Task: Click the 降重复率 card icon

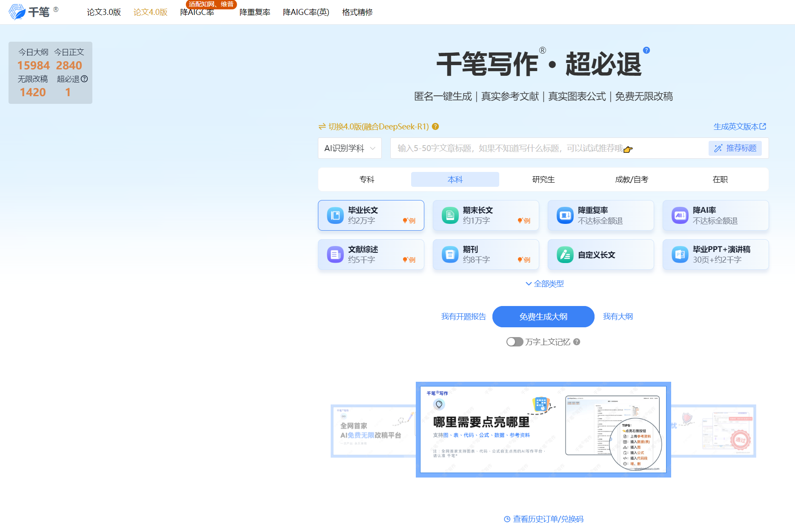Action: pos(565,215)
